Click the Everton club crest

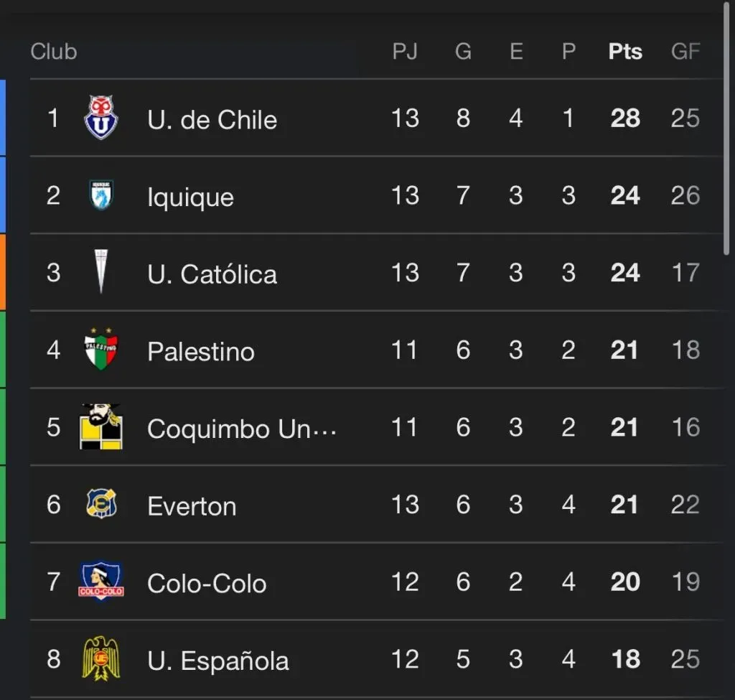point(101,503)
